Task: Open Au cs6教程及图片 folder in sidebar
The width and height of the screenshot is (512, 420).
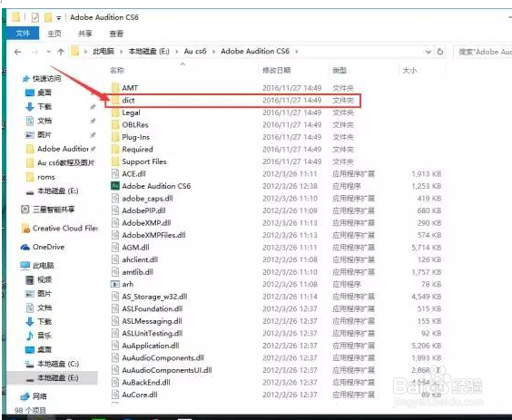Action: point(65,162)
